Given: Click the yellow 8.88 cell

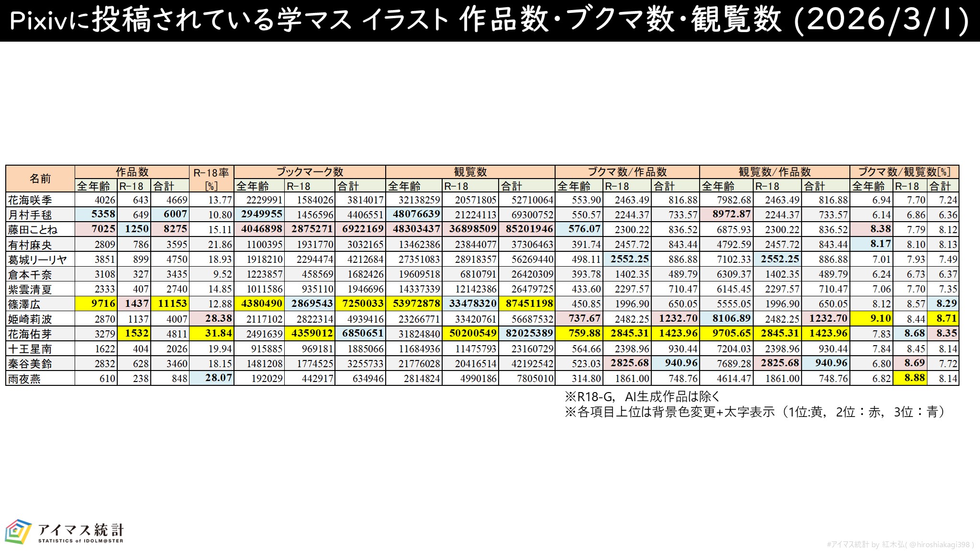Looking at the screenshot, I should (909, 378).
